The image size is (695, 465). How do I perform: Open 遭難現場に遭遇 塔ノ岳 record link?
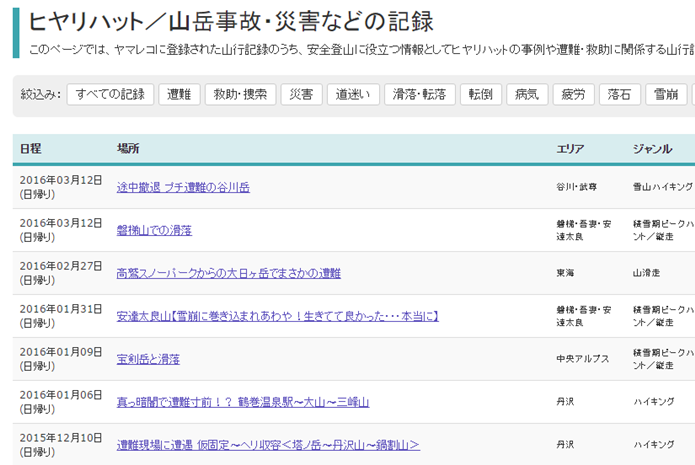267,445
